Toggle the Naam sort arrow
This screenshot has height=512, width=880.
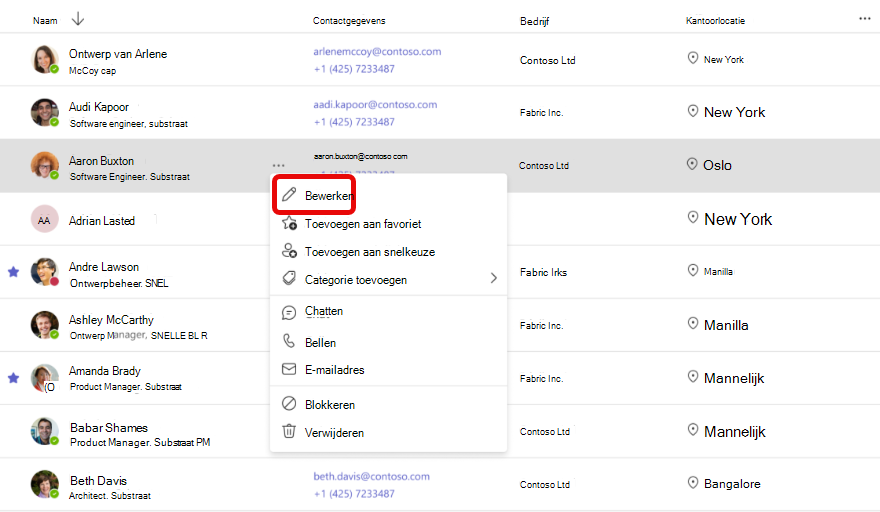(x=78, y=20)
